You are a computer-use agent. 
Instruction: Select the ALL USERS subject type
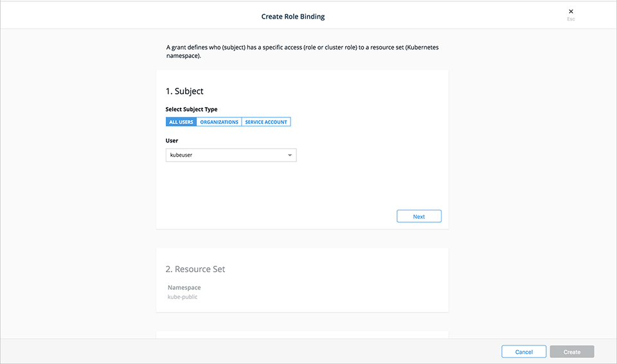pyautogui.click(x=181, y=122)
